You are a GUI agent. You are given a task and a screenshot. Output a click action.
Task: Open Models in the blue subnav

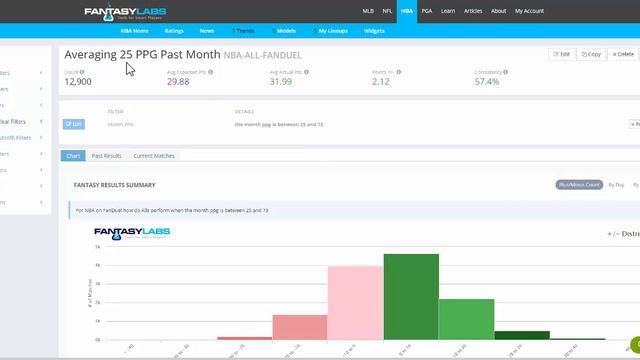point(284,31)
